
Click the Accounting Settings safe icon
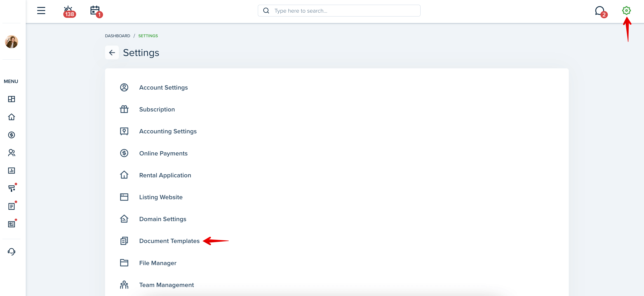click(x=124, y=131)
